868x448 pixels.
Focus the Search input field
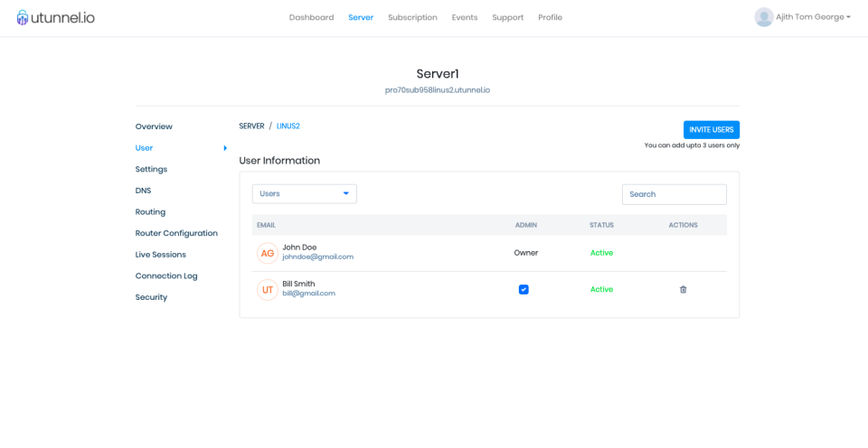click(x=675, y=194)
